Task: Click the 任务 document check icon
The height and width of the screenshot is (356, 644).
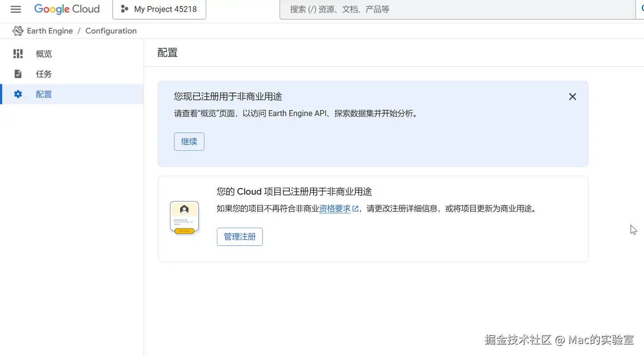Action: (x=18, y=74)
